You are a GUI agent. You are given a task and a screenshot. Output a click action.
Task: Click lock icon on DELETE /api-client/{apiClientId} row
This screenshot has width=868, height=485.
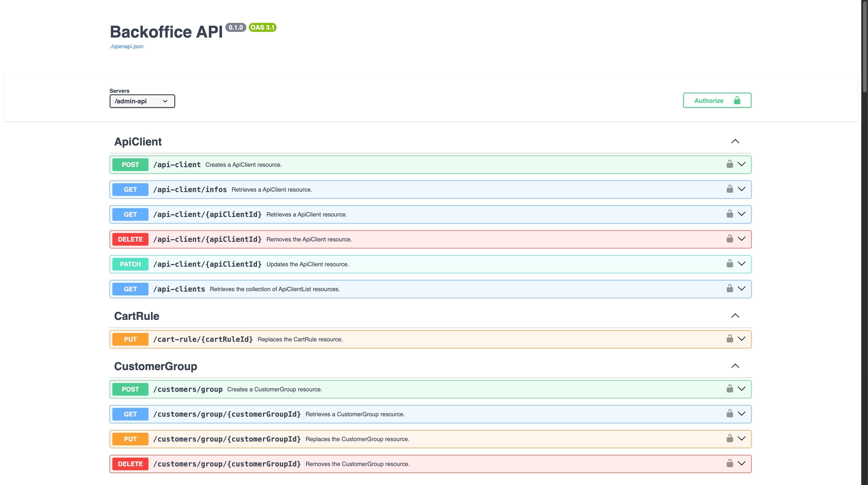[729, 239]
